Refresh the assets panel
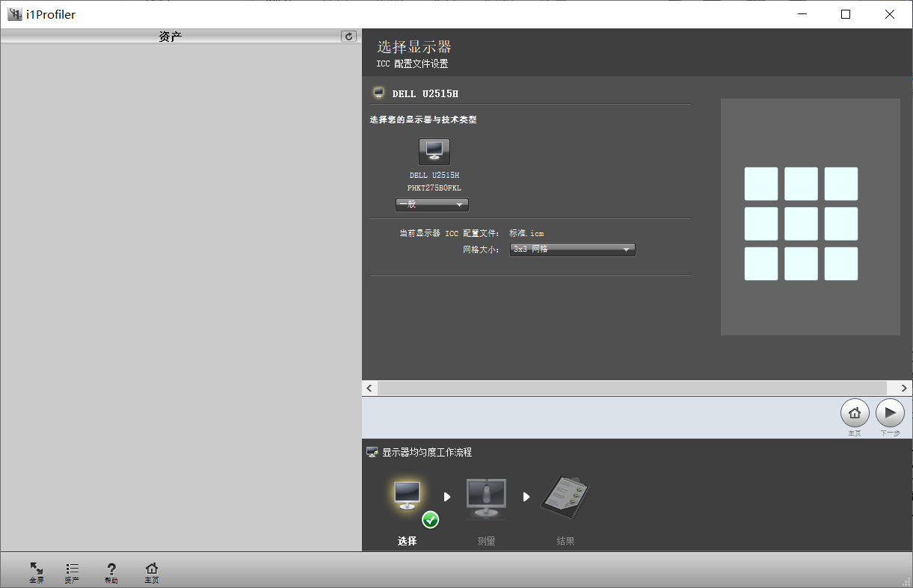This screenshot has height=588, width=913. 348,36
